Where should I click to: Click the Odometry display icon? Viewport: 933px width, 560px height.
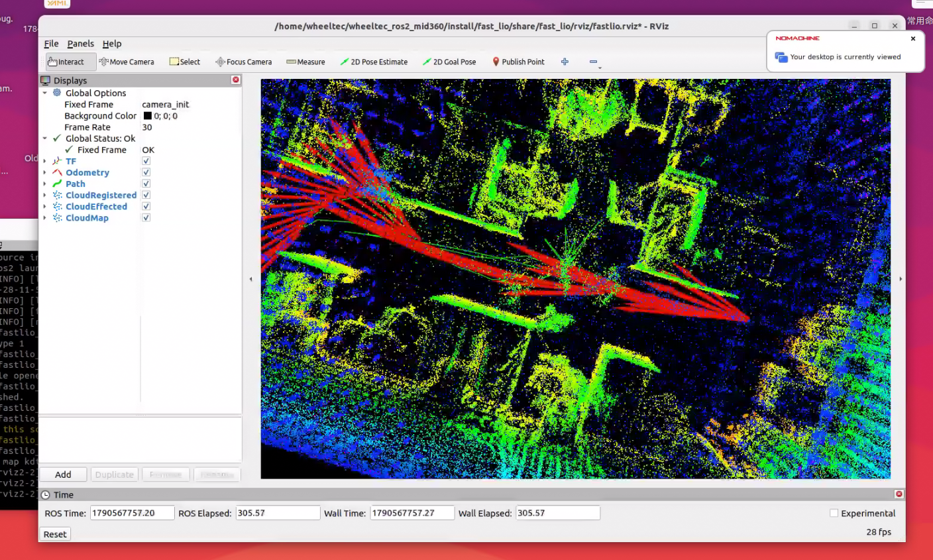tap(57, 172)
